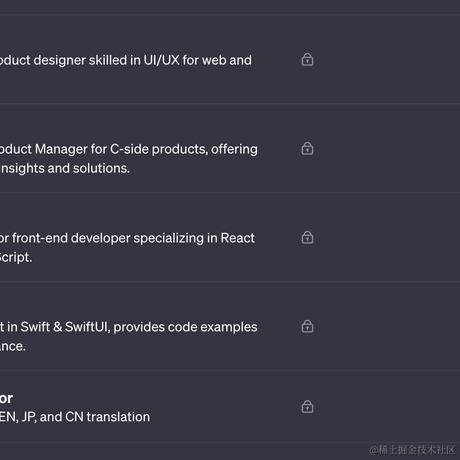Open the EN, JP, and CN translation entry
The width and height of the screenshot is (460, 460).
tap(230, 407)
